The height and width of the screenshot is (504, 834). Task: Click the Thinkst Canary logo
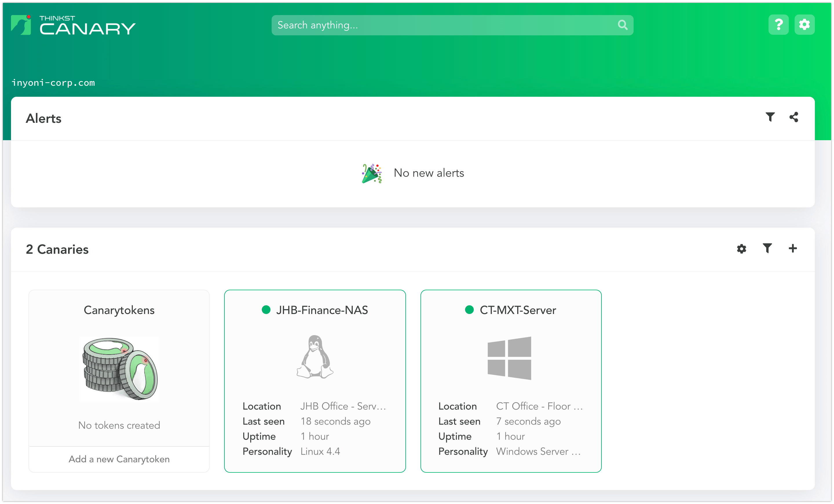73,25
